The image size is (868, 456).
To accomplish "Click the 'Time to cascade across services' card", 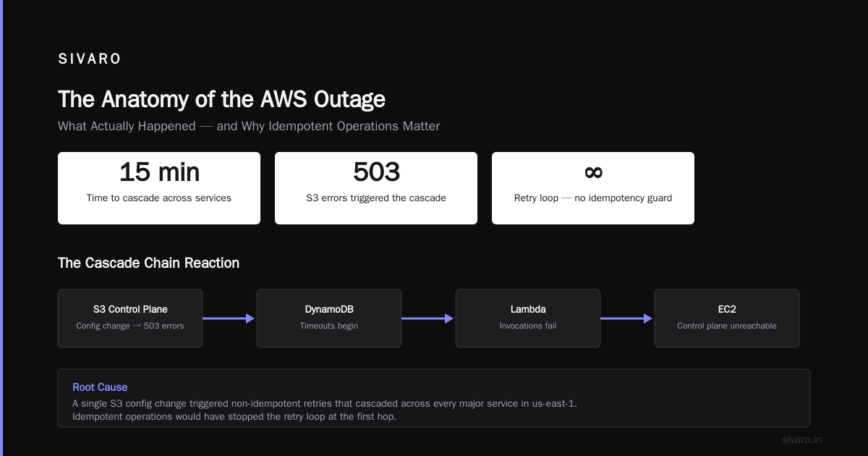I will [x=159, y=188].
